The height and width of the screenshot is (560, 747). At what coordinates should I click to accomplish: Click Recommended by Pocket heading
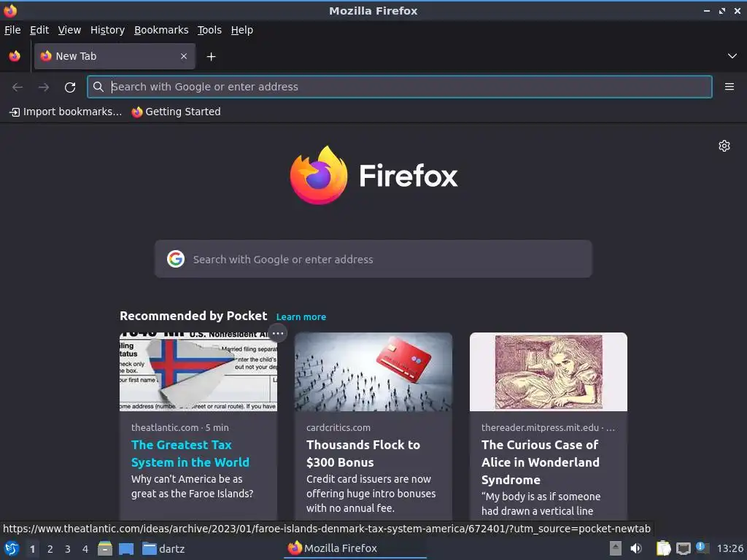tap(193, 316)
